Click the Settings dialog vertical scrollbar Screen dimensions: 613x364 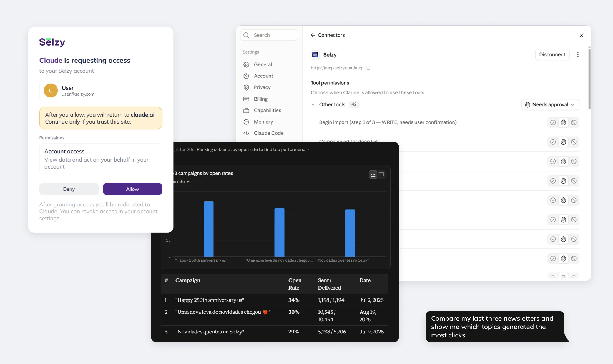(589, 79)
